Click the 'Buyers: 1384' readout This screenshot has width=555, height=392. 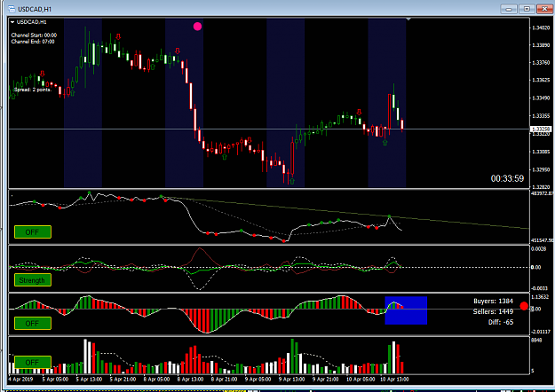click(x=493, y=302)
